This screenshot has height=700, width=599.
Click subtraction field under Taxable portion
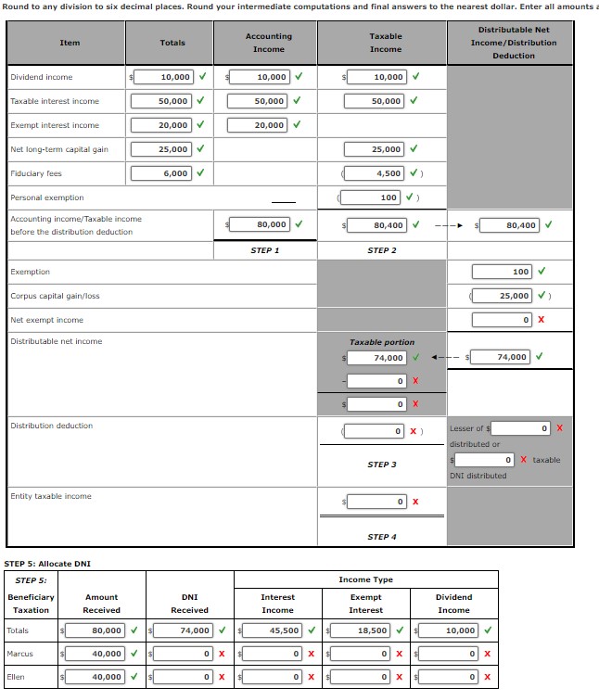pos(376,381)
